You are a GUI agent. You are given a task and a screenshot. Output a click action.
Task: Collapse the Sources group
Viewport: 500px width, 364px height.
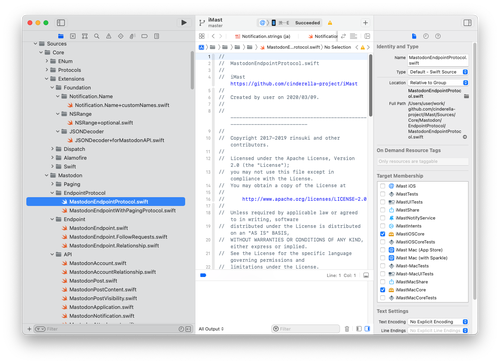35,44
